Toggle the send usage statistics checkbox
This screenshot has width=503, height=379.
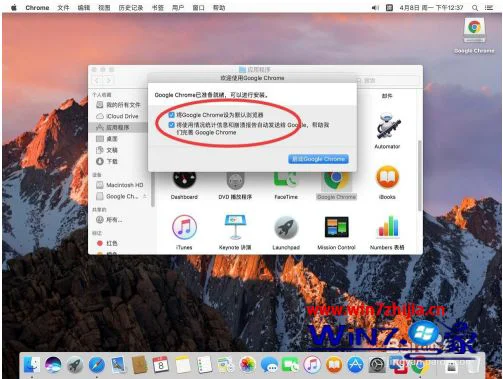pyautogui.click(x=171, y=125)
